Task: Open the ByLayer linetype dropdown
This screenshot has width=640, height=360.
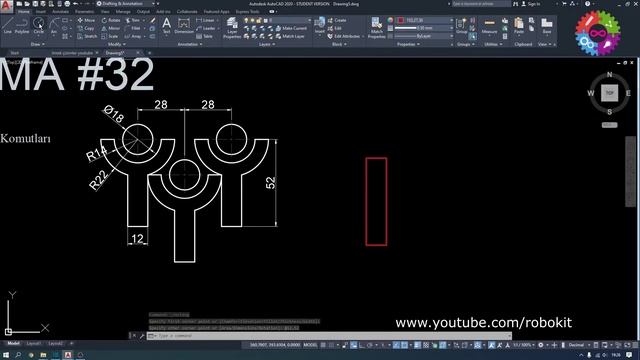Action: point(424,36)
